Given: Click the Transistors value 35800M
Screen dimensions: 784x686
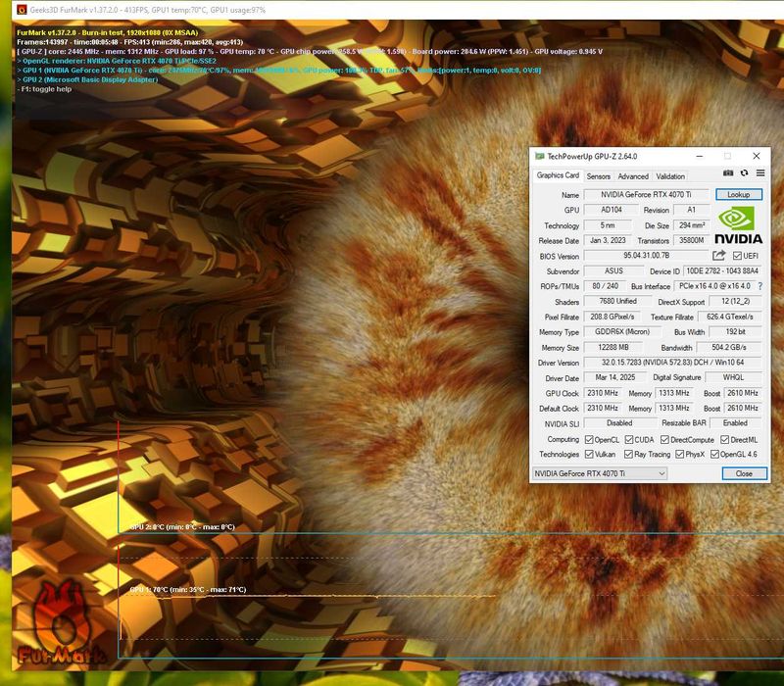Looking at the screenshot, I should (x=692, y=240).
